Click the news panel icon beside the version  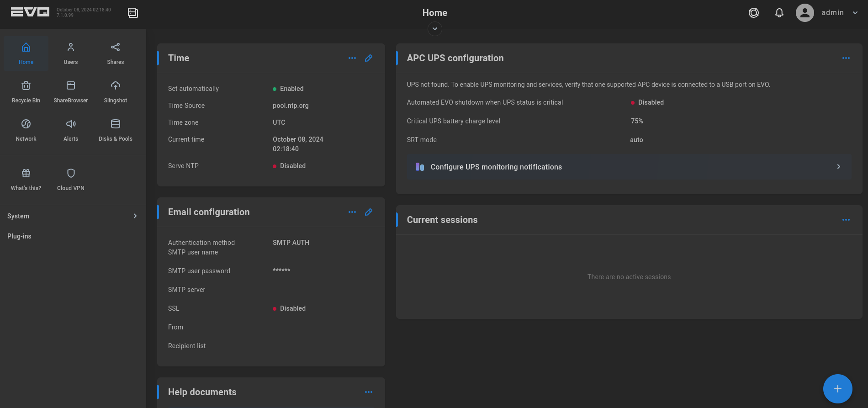(133, 13)
